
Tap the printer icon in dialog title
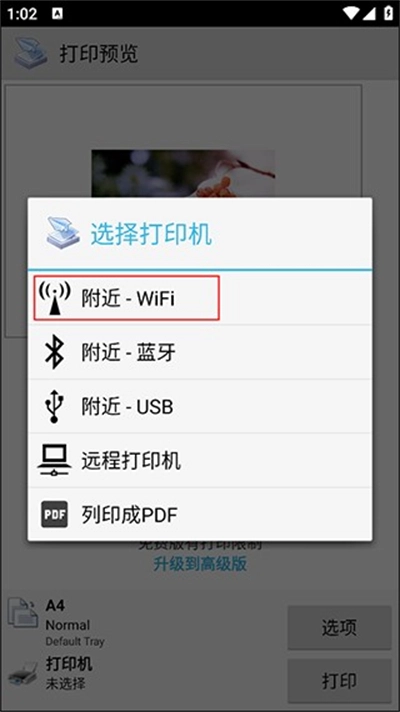point(64,234)
